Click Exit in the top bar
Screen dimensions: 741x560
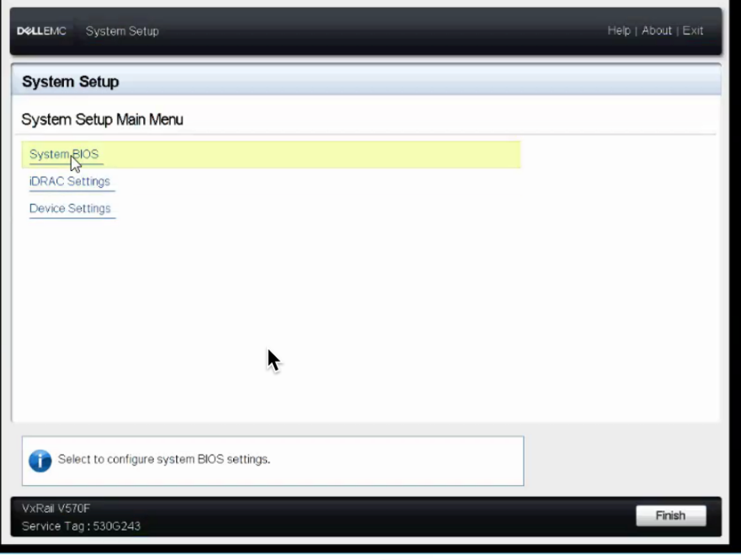(x=692, y=30)
